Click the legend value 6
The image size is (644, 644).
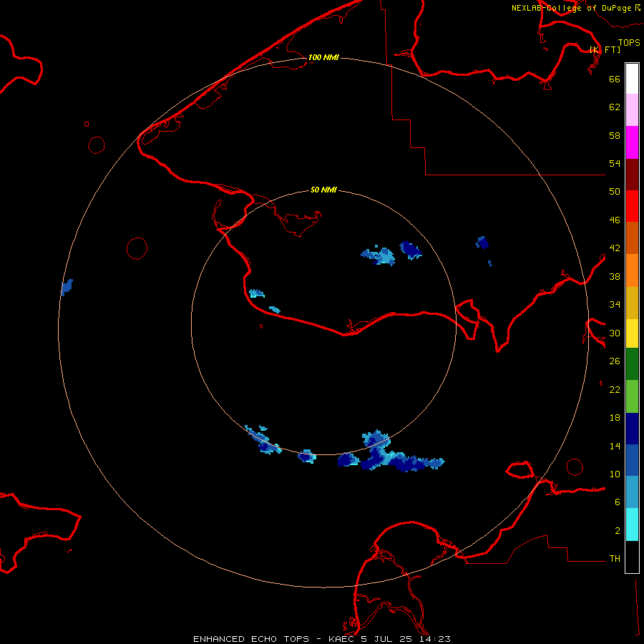[x=617, y=502]
